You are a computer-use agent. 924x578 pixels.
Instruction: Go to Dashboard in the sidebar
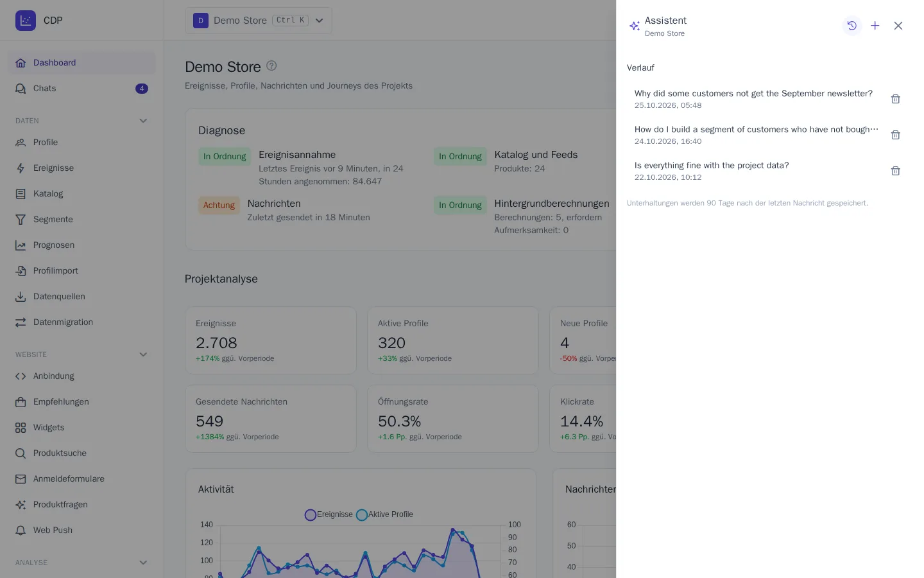click(82, 63)
